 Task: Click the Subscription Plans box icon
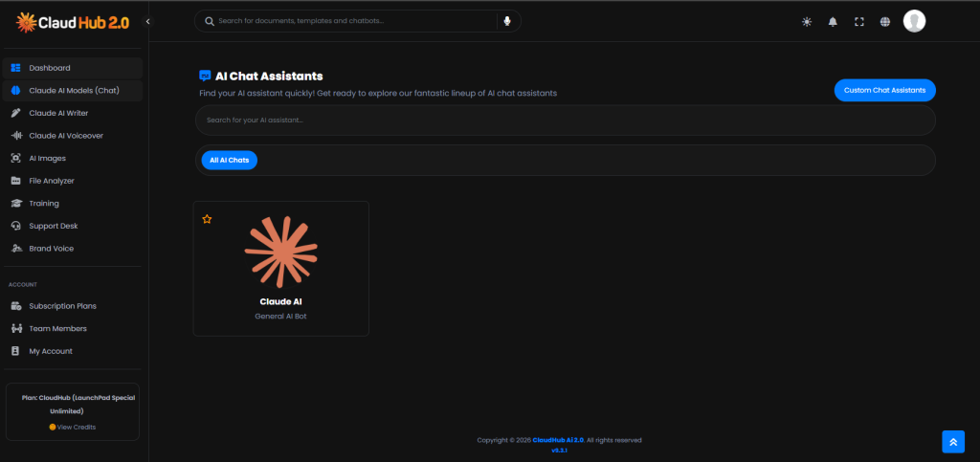[x=16, y=306]
